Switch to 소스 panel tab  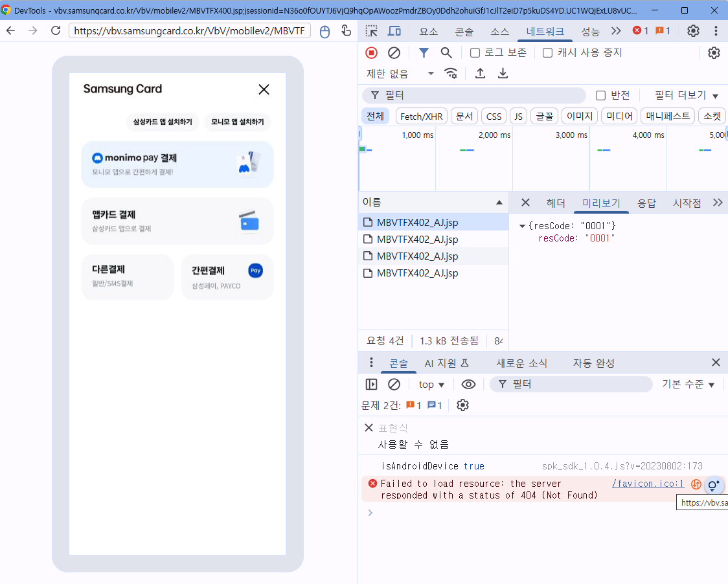click(x=499, y=31)
